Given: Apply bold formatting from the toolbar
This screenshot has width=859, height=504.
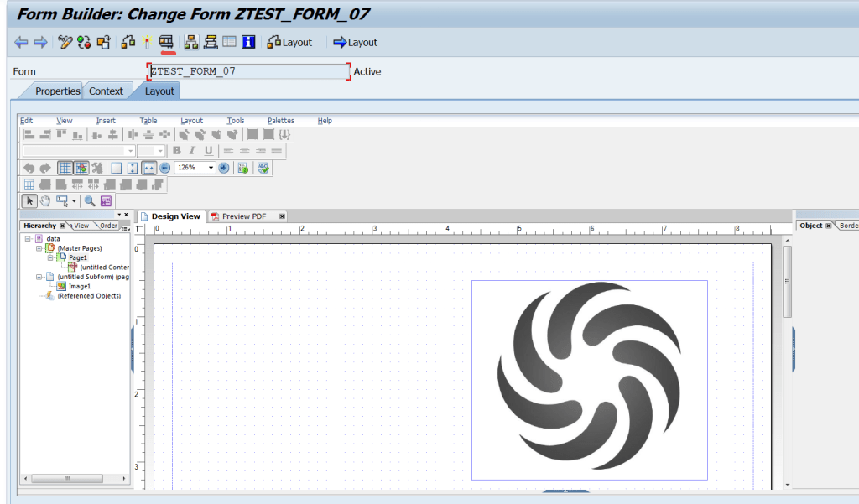Looking at the screenshot, I should tap(177, 150).
